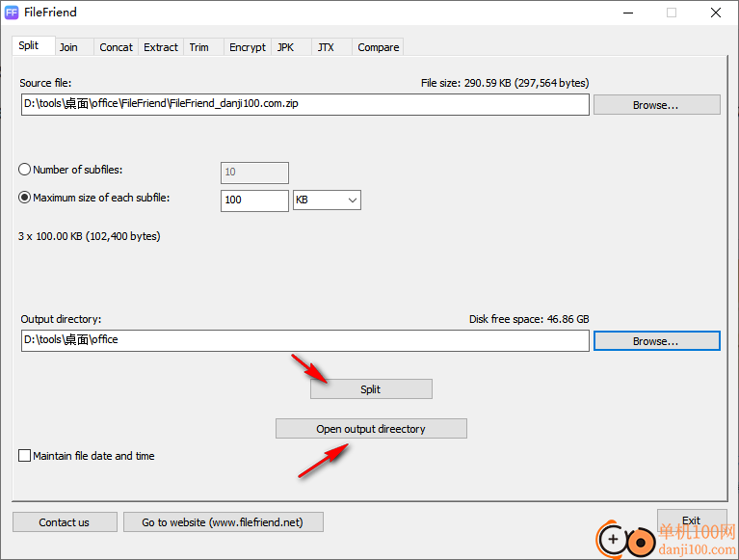Click the maximum size field showing 100
739x560 pixels.
coord(254,200)
